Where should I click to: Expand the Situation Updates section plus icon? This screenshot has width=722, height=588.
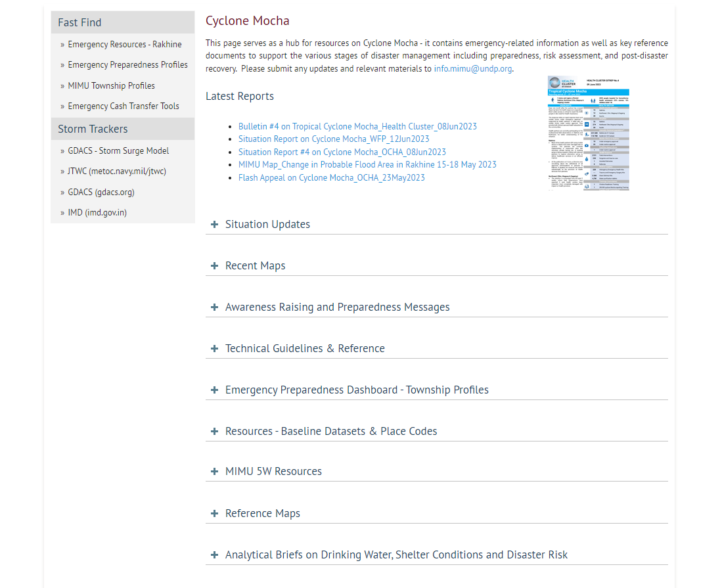coord(214,225)
